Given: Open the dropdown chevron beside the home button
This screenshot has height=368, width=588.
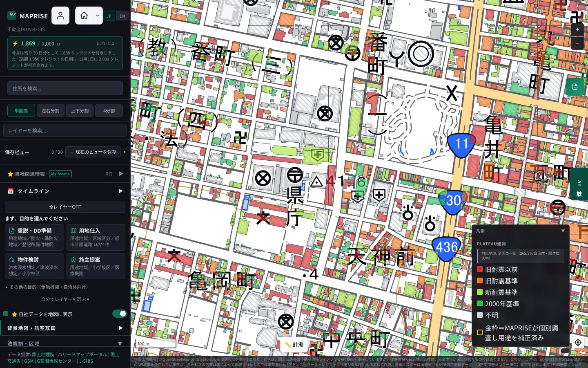Looking at the screenshot, I should click(x=98, y=16).
